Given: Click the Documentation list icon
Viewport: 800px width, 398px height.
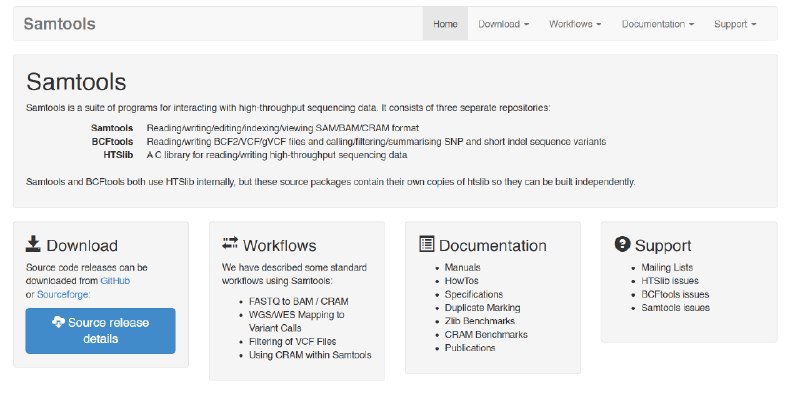Looking at the screenshot, I should [427, 244].
